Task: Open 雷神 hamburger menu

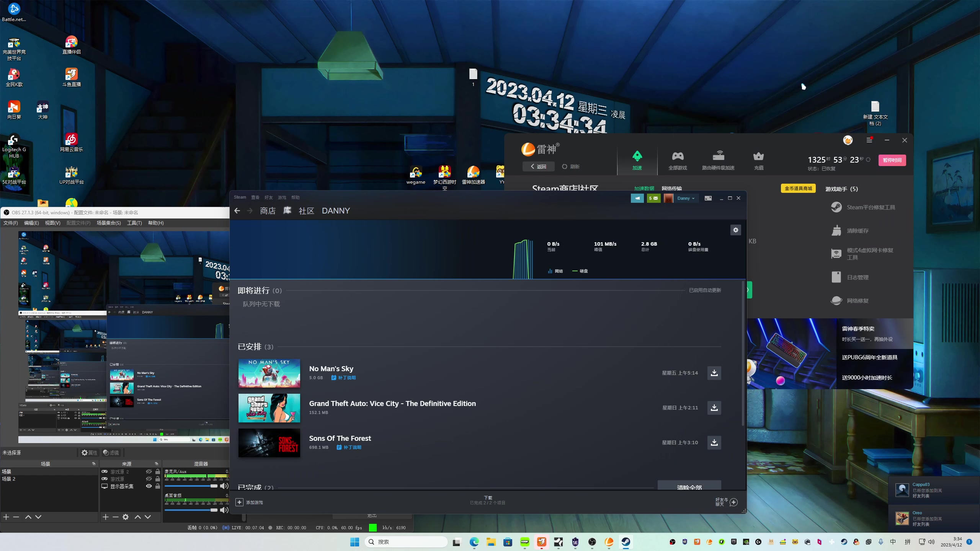Action: point(869,140)
